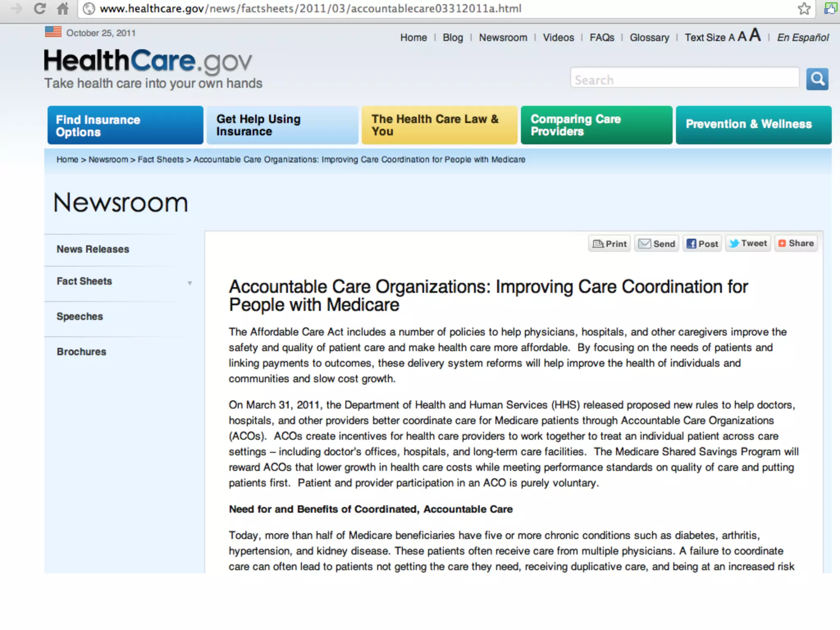Tweet this article

tap(748, 243)
